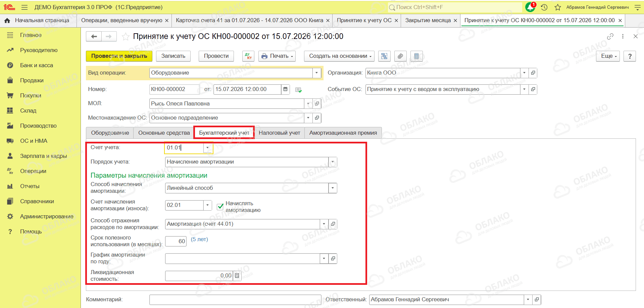This screenshot has width=644, height=308.
Task: Open the Событие ОС record icon
Action: pyautogui.click(x=533, y=89)
